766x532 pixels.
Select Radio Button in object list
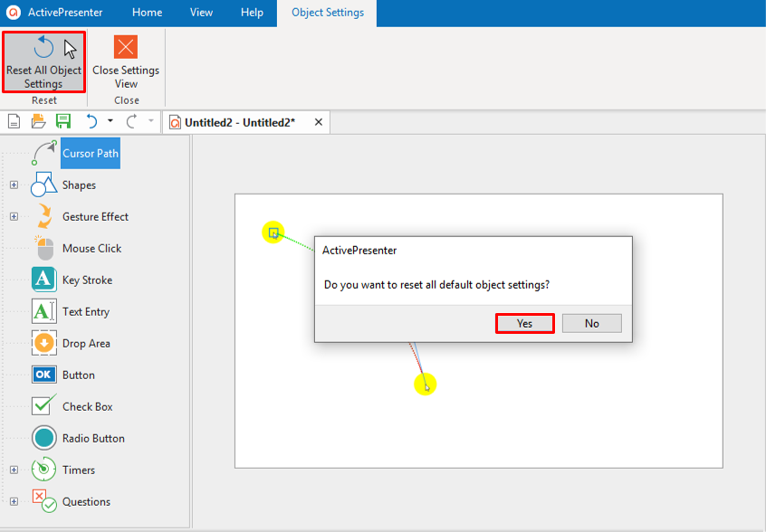(93, 438)
